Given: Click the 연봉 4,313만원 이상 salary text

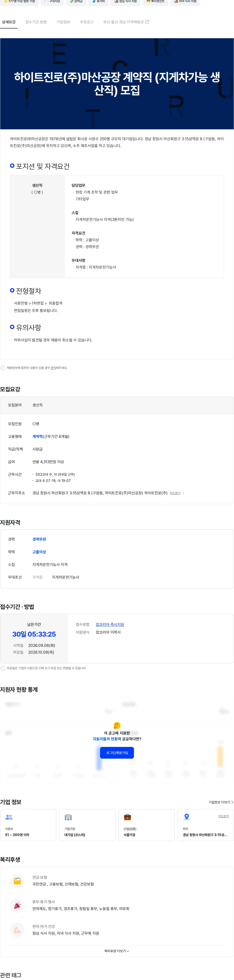Looking at the screenshot, I should [48, 462].
